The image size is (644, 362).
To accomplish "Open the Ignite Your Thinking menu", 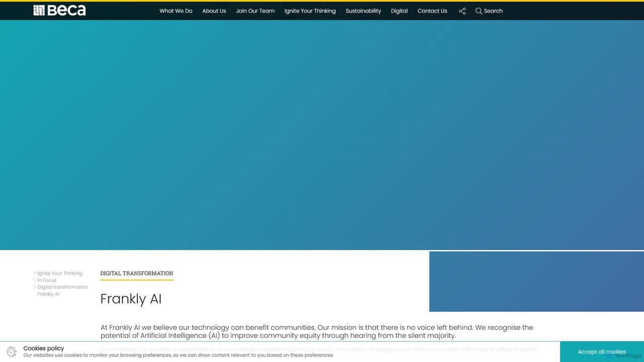I will coord(310,11).
